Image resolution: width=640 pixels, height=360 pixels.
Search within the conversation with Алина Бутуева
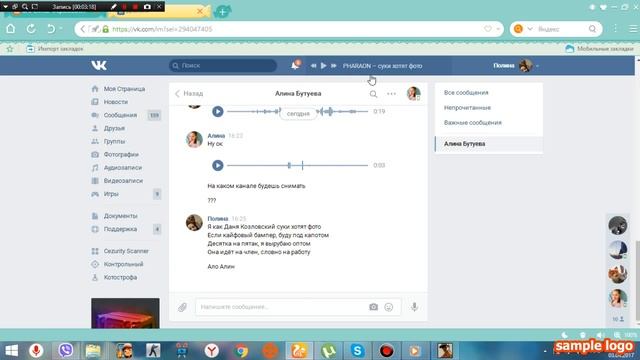tap(373, 94)
